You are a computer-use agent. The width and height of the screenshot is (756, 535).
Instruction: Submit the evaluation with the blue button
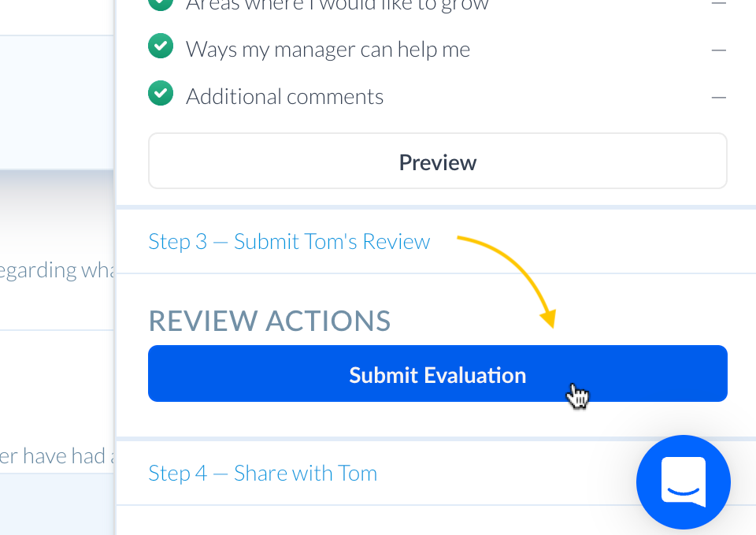pos(437,374)
